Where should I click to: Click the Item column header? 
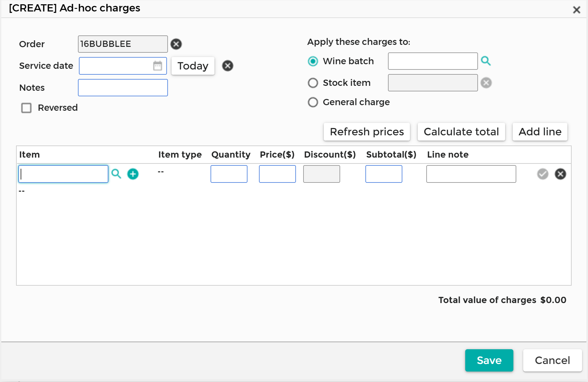(x=29, y=155)
